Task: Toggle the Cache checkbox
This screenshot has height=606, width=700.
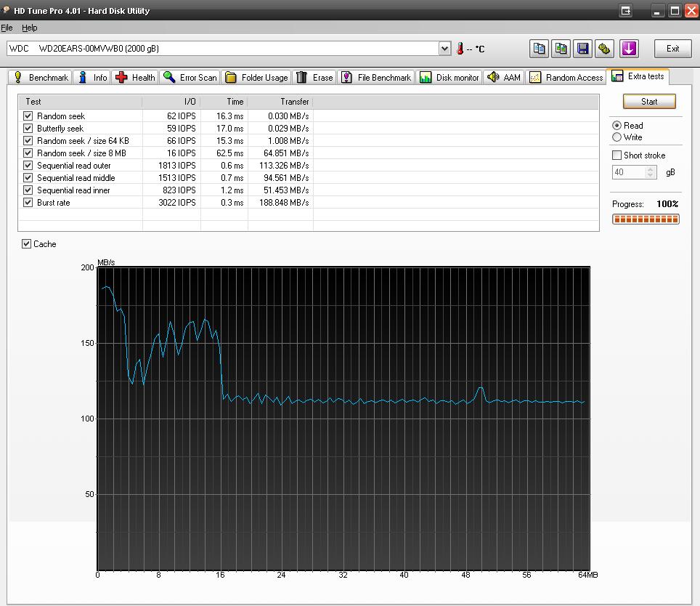Action: pos(26,244)
